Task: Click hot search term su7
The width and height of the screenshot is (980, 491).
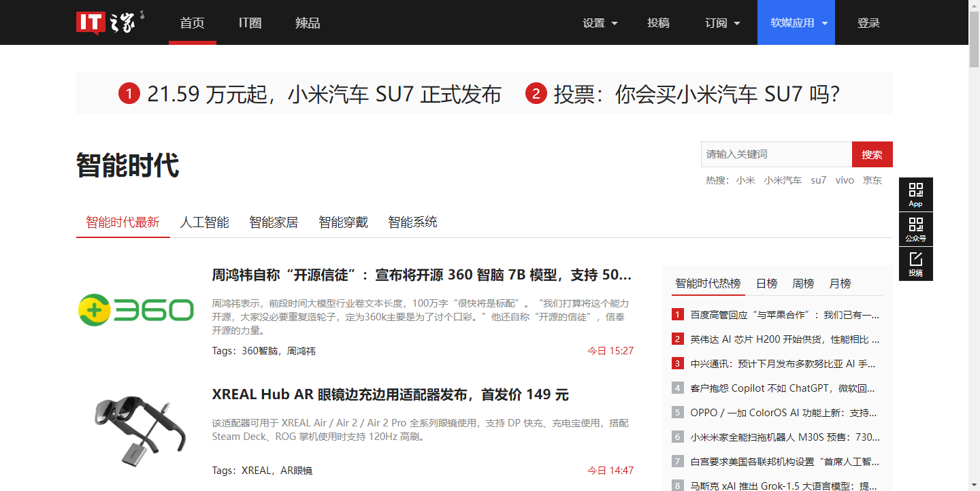Action: [x=819, y=180]
